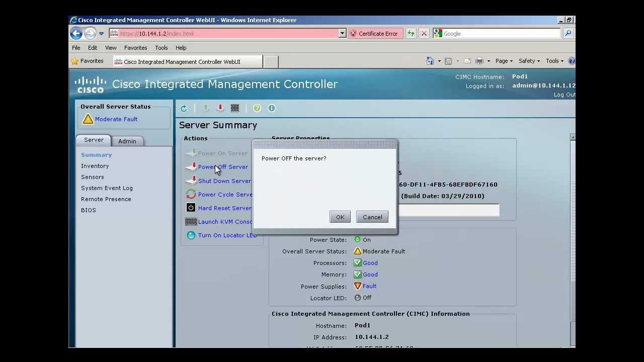Image resolution: width=644 pixels, height=362 pixels.
Task: Open a new blank browser tab
Action: (x=271, y=62)
